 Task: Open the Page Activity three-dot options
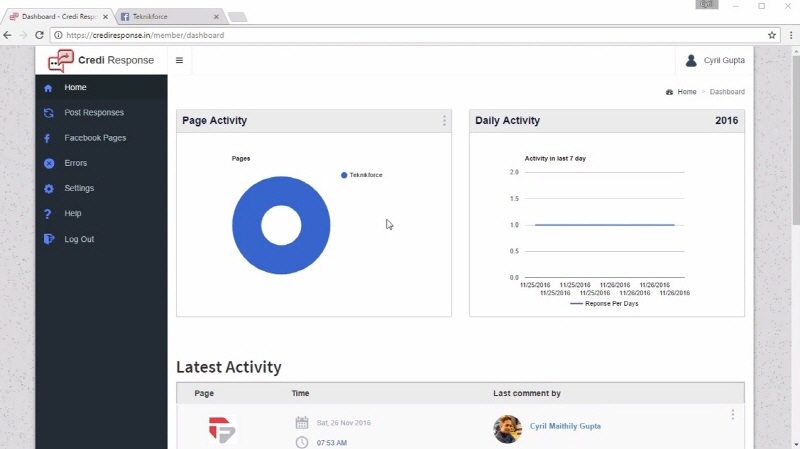pos(444,120)
